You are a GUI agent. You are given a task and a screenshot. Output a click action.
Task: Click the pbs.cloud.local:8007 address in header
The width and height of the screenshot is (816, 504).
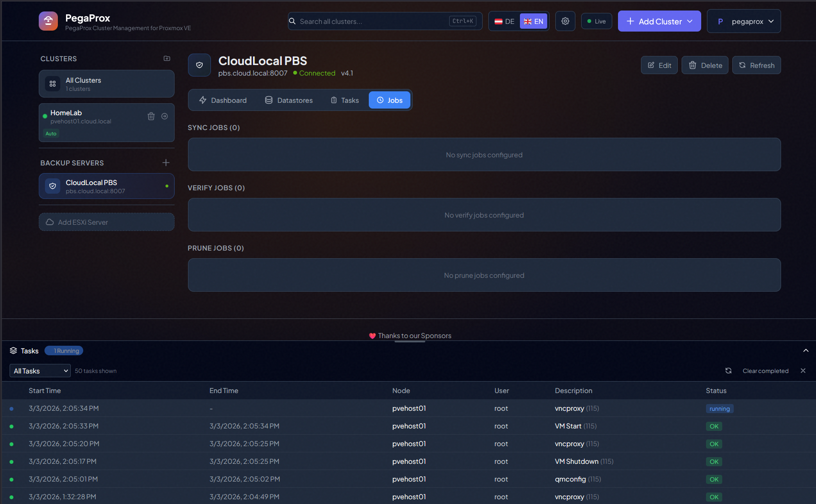tap(253, 73)
